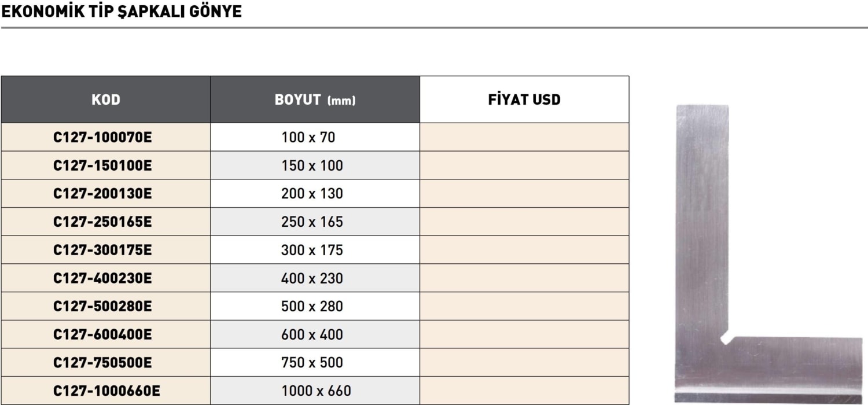Select product code C127-300175E
The width and height of the screenshot is (868, 405).
click(x=102, y=250)
